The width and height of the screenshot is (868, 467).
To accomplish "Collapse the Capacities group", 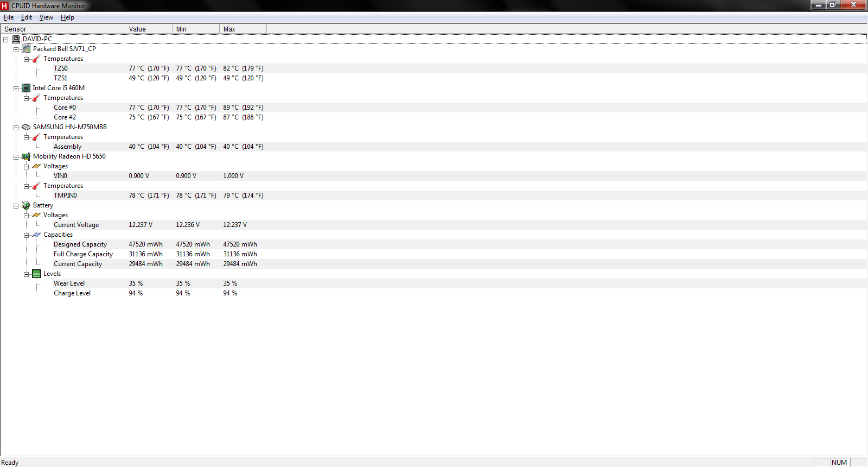I will tap(26, 235).
